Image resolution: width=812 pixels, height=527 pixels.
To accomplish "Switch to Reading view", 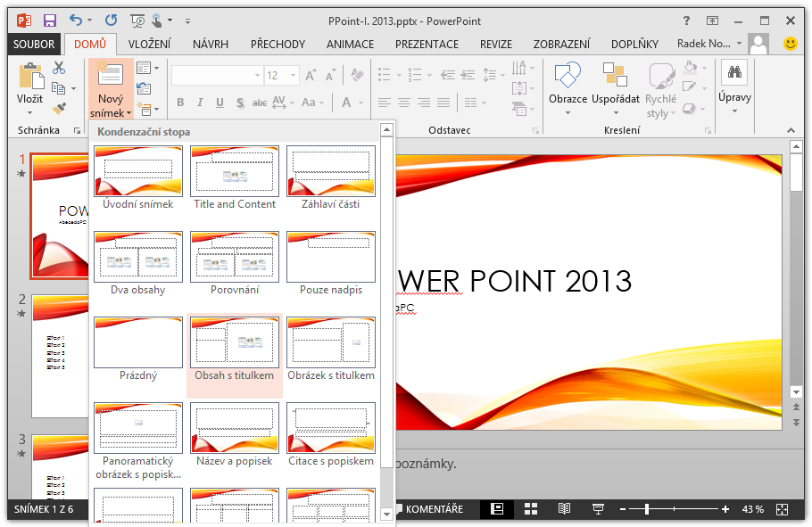I will click(x=565, y=509).
